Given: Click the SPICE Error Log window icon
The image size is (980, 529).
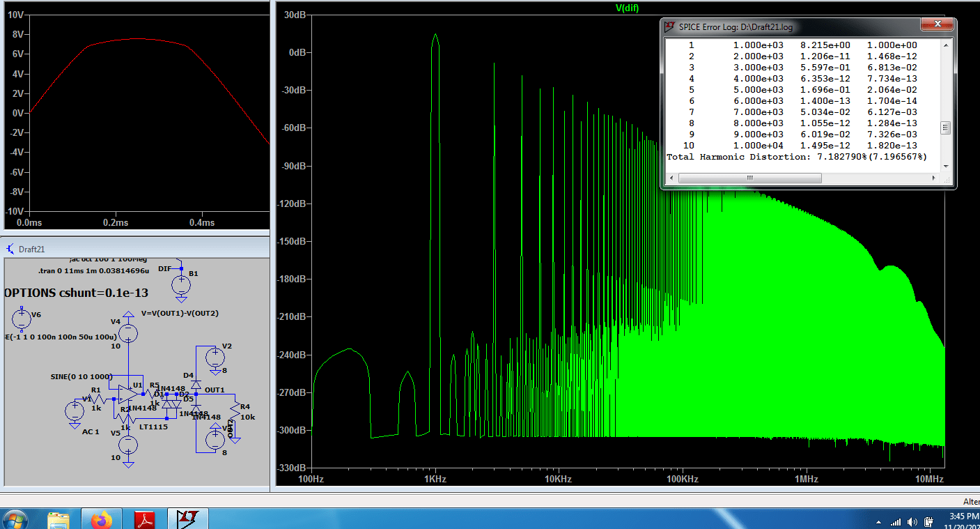Looking at the screenshot, I should pyautogui.click(x=669, y=27).
